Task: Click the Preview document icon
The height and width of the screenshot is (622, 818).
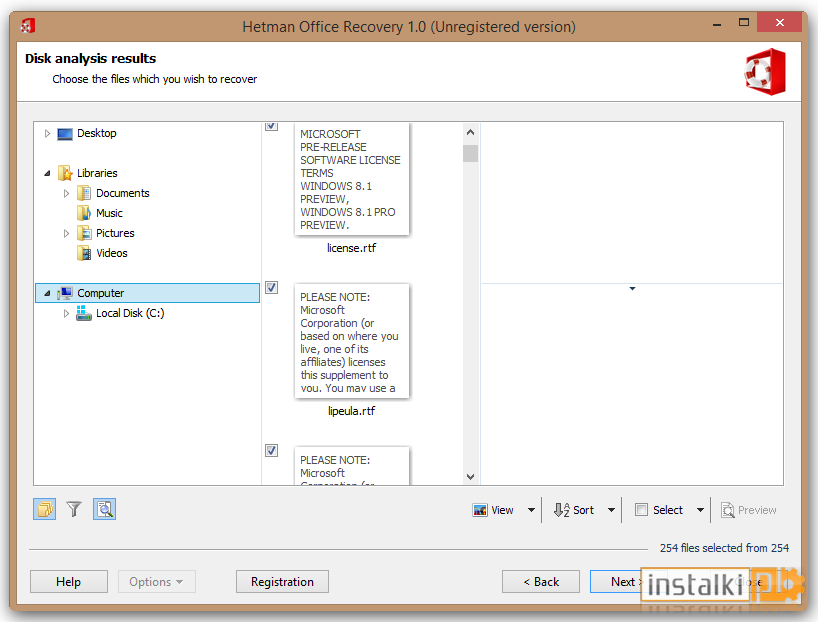Action: [x=727, y=510]
